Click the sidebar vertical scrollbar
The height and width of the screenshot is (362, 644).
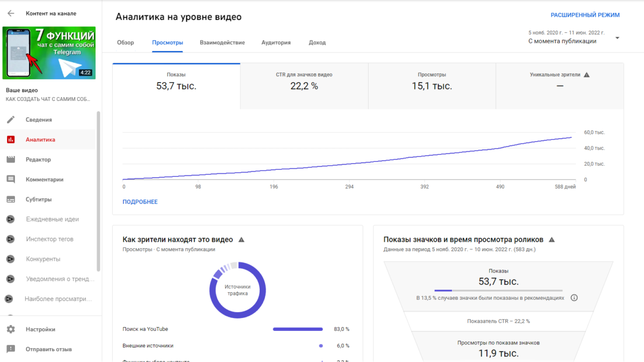pos(98,191)
